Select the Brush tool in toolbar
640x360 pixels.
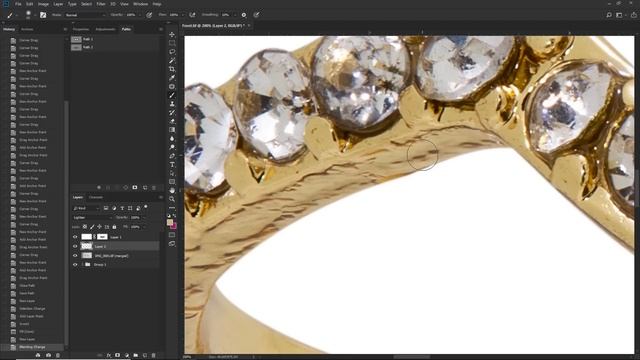coord(172,95)
